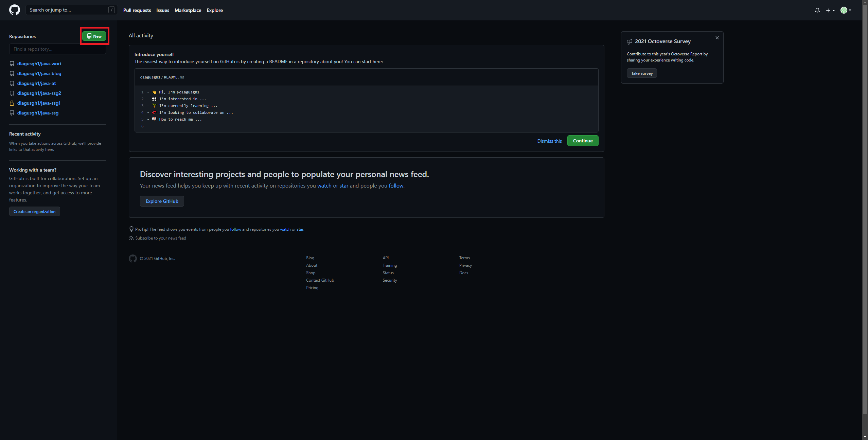Click the slash shortcut icon in search

(x=111, y=10)
